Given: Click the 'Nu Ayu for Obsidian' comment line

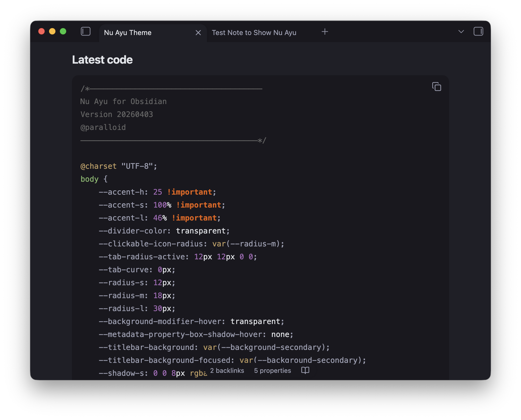Looking at the screenshot, I should 123,101.
